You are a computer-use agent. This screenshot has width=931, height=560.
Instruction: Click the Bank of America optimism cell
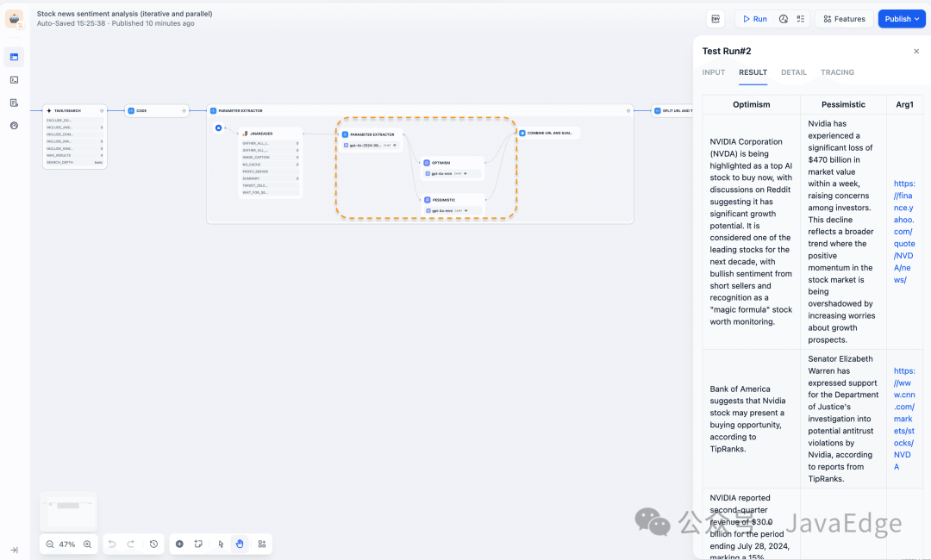tap(751, 419)
